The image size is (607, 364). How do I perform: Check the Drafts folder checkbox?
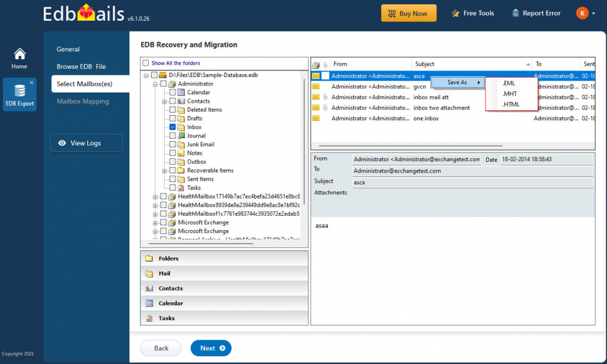click(x=172, y=118)
